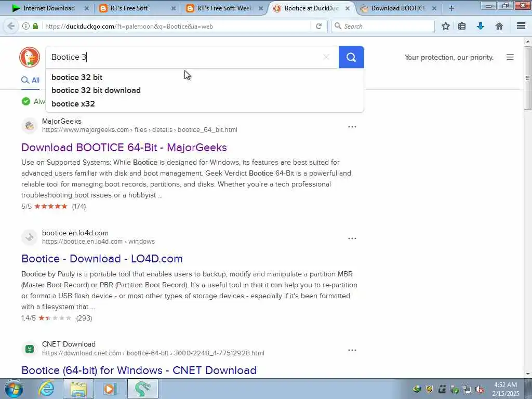Clear the search box with the X
Screen dimensions: 532x399
pyautogui.click(x=326, y=57)
